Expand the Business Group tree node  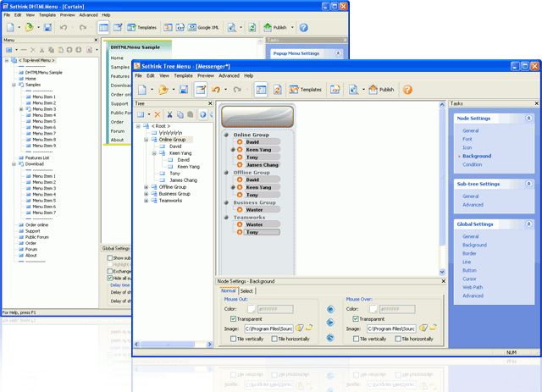[x=147, y=193]
